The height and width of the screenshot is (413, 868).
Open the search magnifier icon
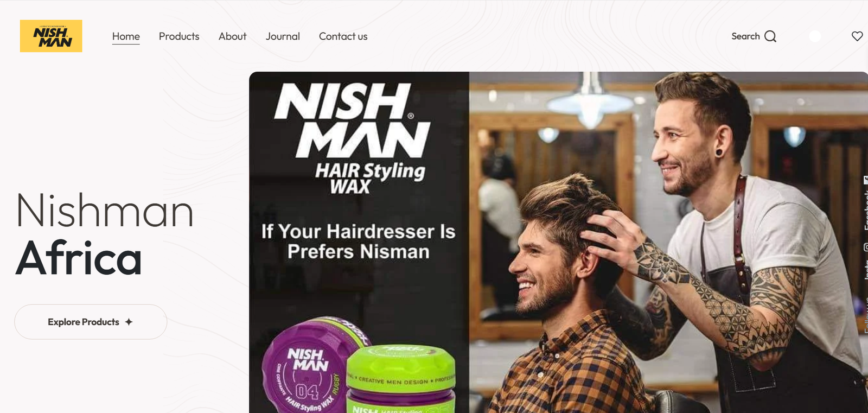[770, 36]
